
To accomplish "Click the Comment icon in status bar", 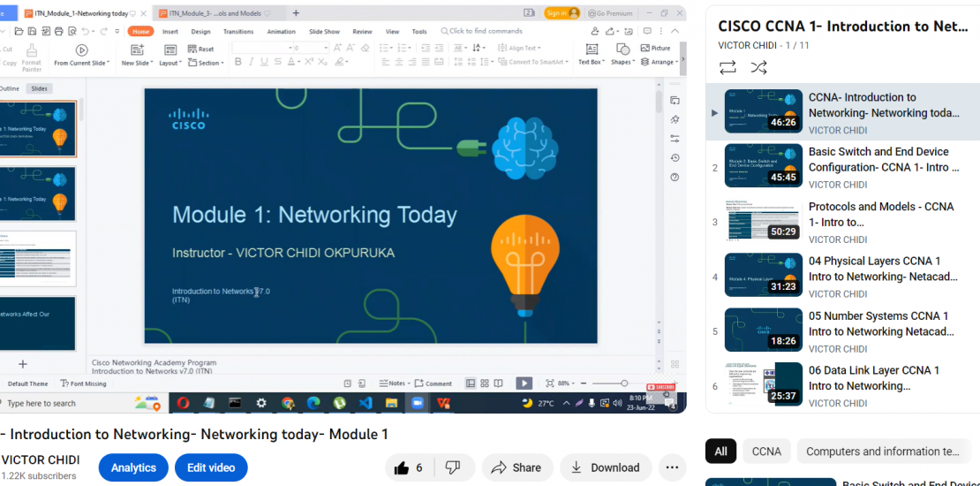I will click(x=433, y=383).
